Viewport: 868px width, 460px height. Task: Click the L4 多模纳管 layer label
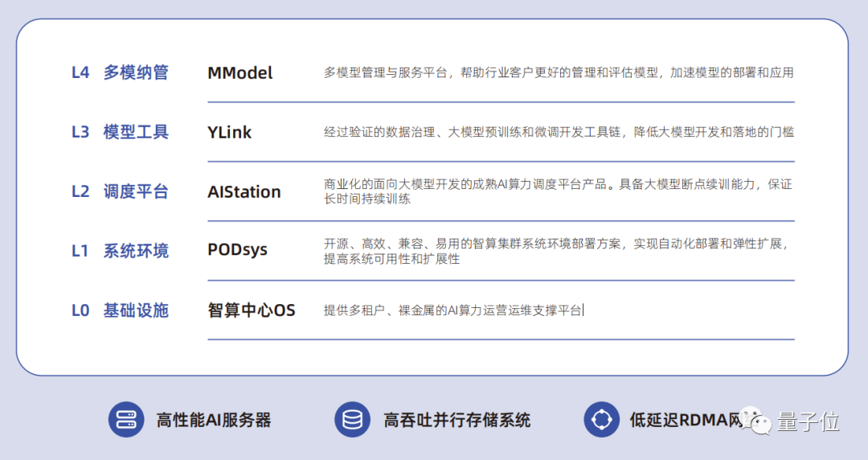pyautogui.click(x=120, y=73)
